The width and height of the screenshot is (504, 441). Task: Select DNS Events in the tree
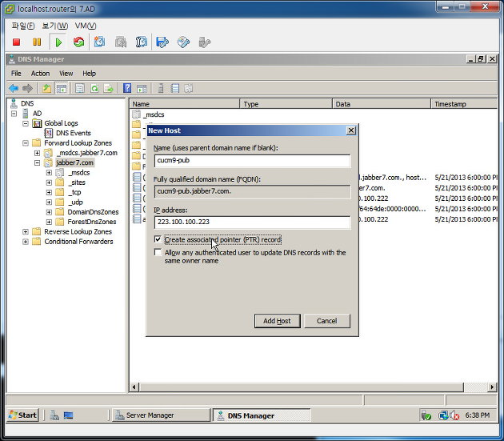tap(74, 133)
